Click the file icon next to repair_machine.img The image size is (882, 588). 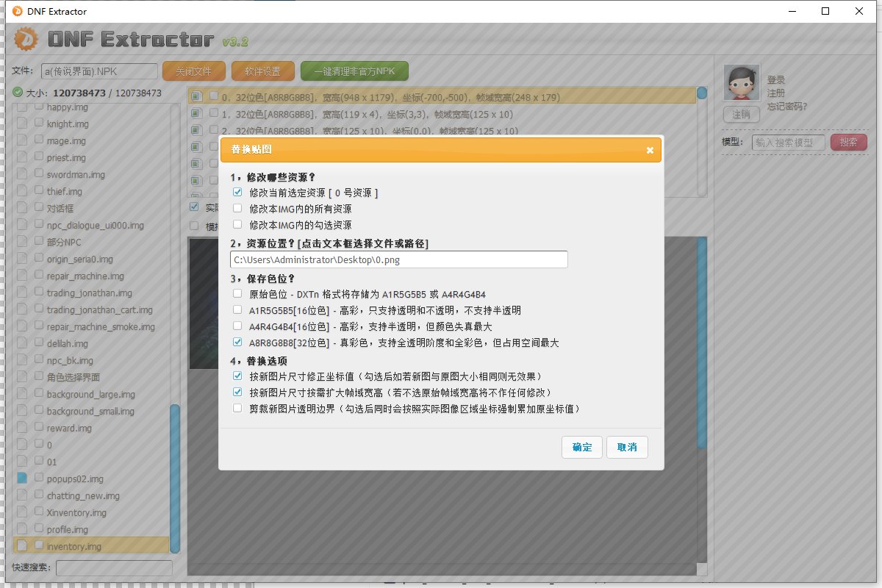point(22,276)
